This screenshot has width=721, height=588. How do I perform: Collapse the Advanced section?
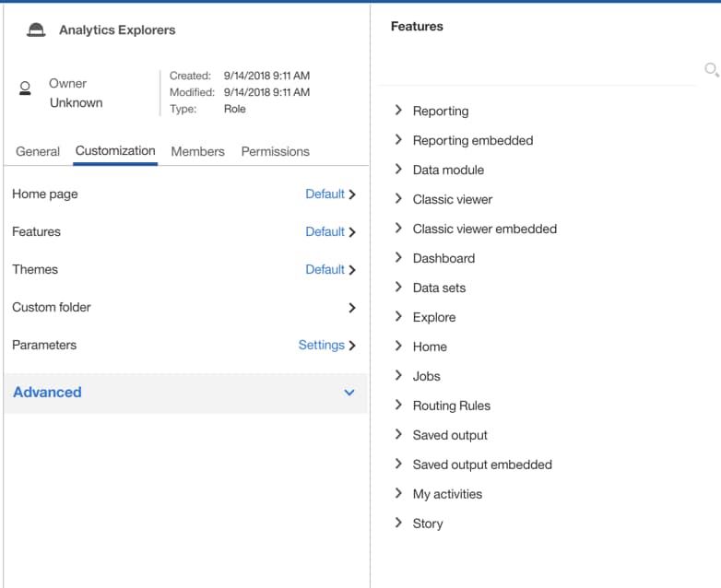(x=349, y=393)
